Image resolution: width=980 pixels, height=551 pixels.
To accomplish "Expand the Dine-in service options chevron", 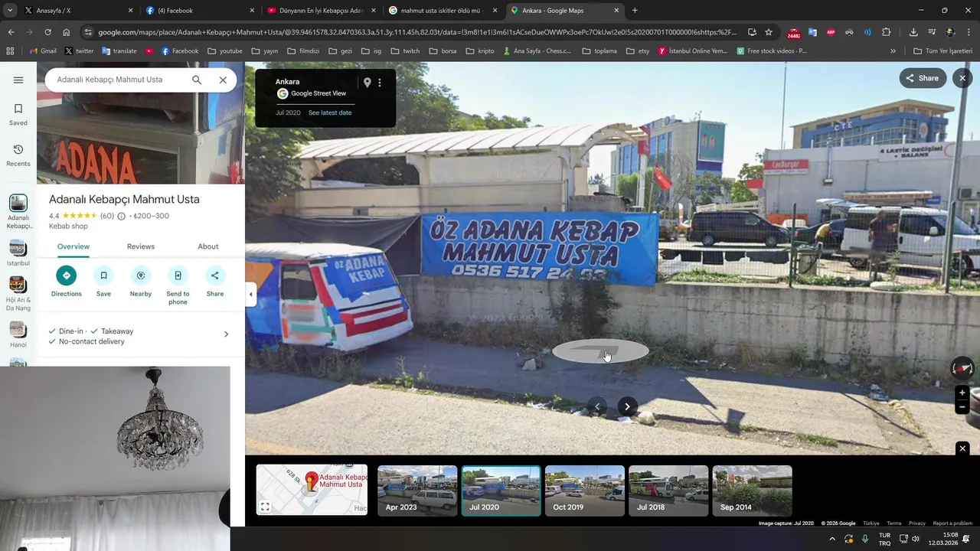I will pos(226,334).
